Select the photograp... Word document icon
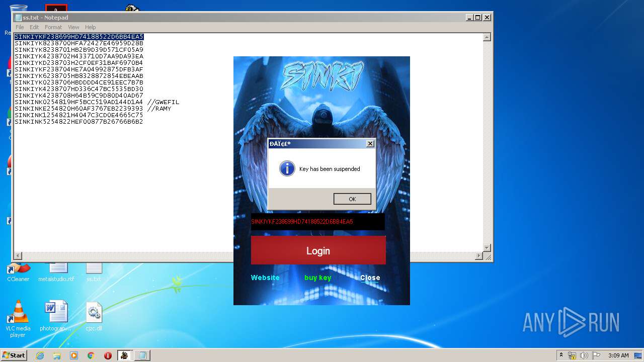 [x=56, y=316]
